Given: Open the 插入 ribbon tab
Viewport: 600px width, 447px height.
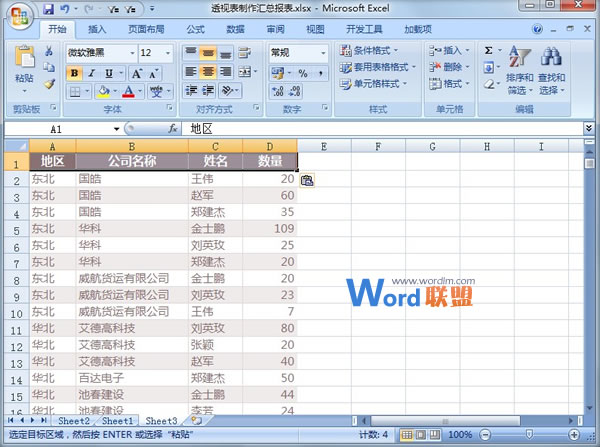Looking at the screenshot, I should 97,29.
